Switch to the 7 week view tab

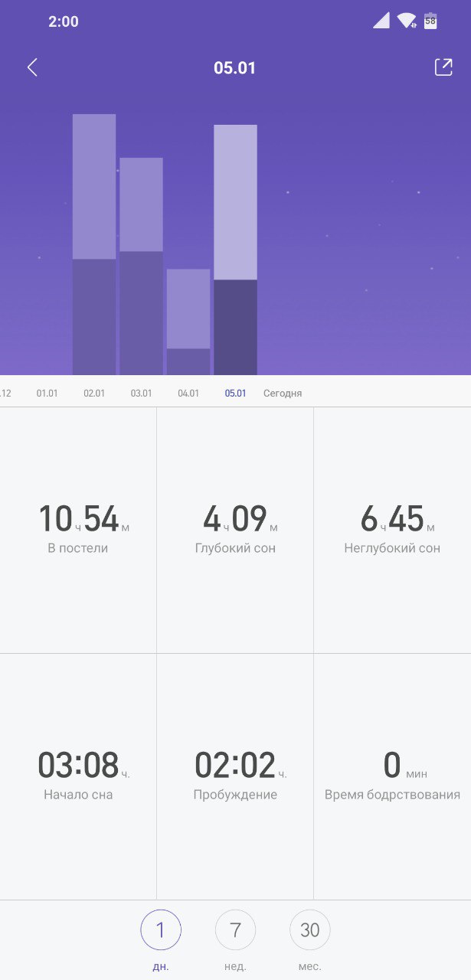(235, 930)
